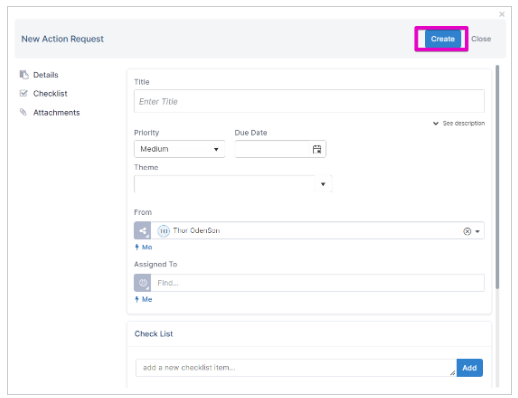518x398 pixels.
Task: Click the person icon beside Assigned To
Action: tap(143, 283)
